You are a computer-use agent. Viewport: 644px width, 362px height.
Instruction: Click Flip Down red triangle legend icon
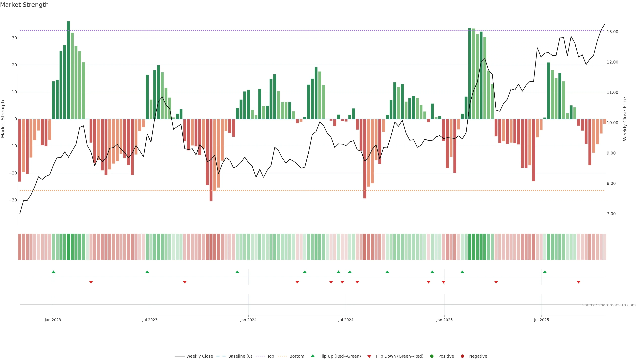tap(369, 356)
